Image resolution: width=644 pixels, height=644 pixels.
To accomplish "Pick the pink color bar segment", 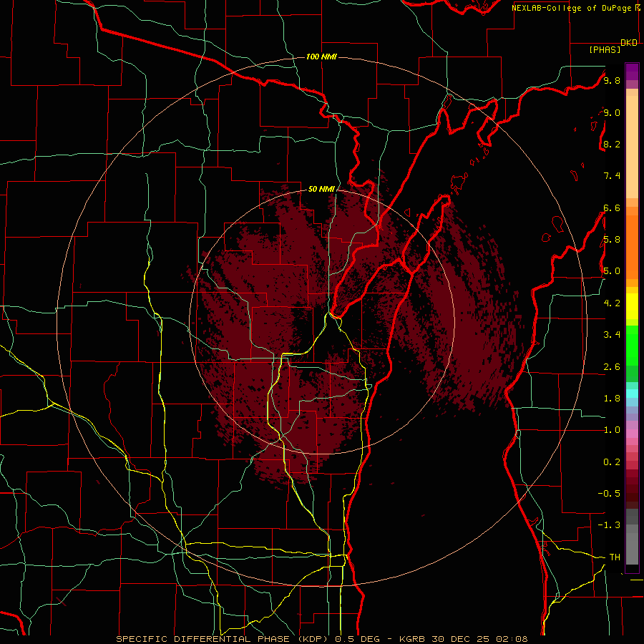I will coord(632,434).
